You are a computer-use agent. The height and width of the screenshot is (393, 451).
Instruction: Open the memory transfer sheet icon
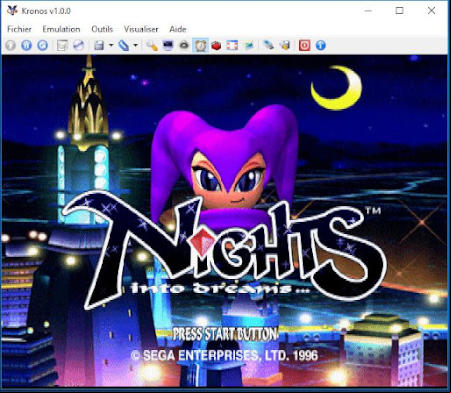[62, 45]
